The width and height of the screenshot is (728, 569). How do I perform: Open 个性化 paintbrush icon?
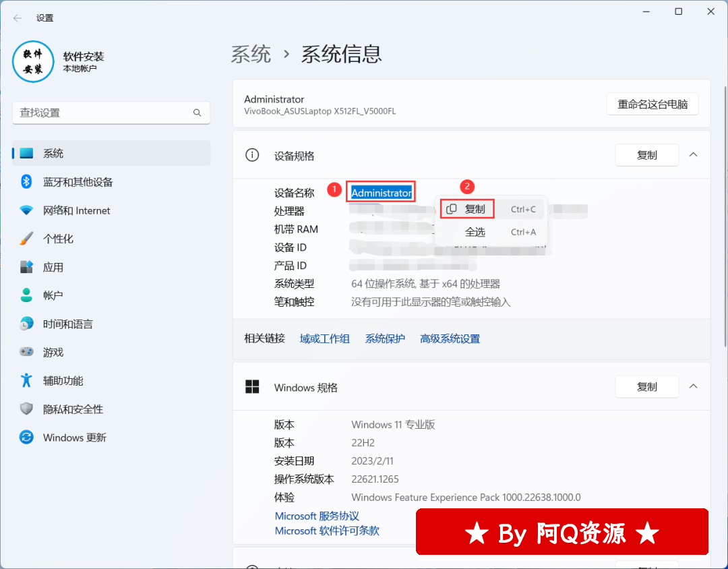click(26, 239)
